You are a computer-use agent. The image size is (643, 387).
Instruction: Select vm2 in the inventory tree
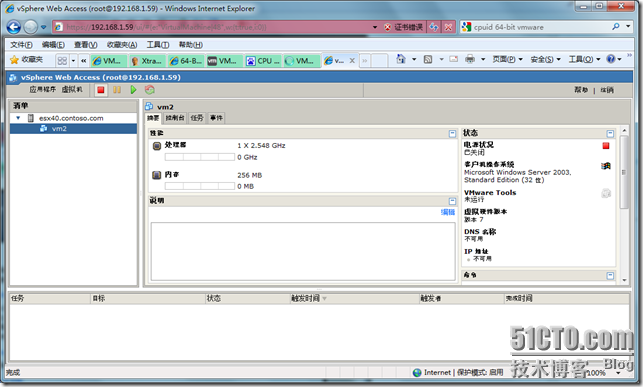click(x=73, y=129)
